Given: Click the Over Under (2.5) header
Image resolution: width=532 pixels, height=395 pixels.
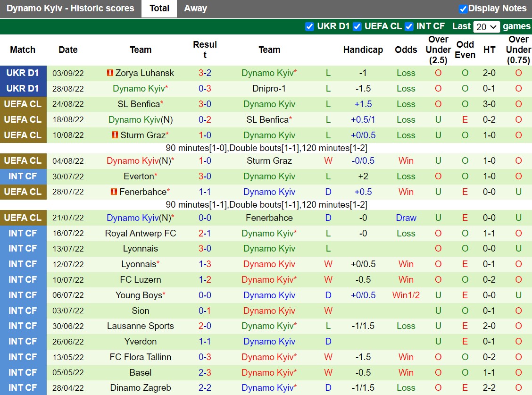Looking at the screenshot, I should [x=438, y=50].
